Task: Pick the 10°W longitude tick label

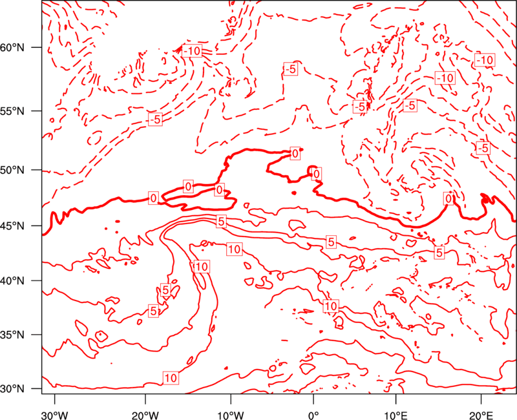Action: pyautogui.click(x=231, y=415)
